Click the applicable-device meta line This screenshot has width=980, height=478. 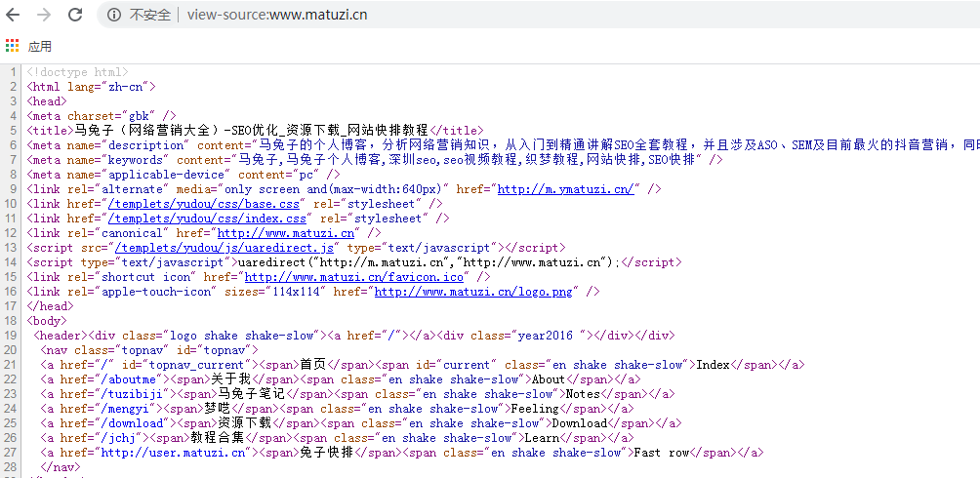184,175
